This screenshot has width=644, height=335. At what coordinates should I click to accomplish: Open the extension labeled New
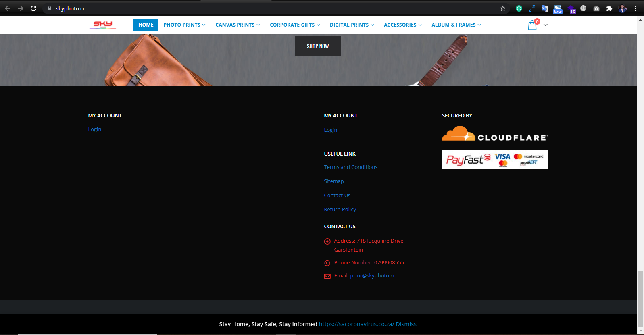click(x=558, y=9)
